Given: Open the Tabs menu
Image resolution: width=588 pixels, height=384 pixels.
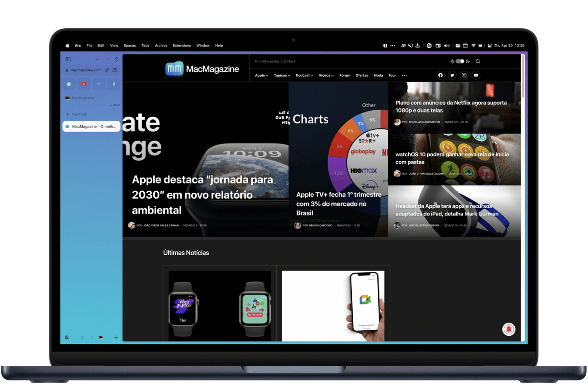Looking at the screenshot, I should pyautogui.click(x=145, y=46).
